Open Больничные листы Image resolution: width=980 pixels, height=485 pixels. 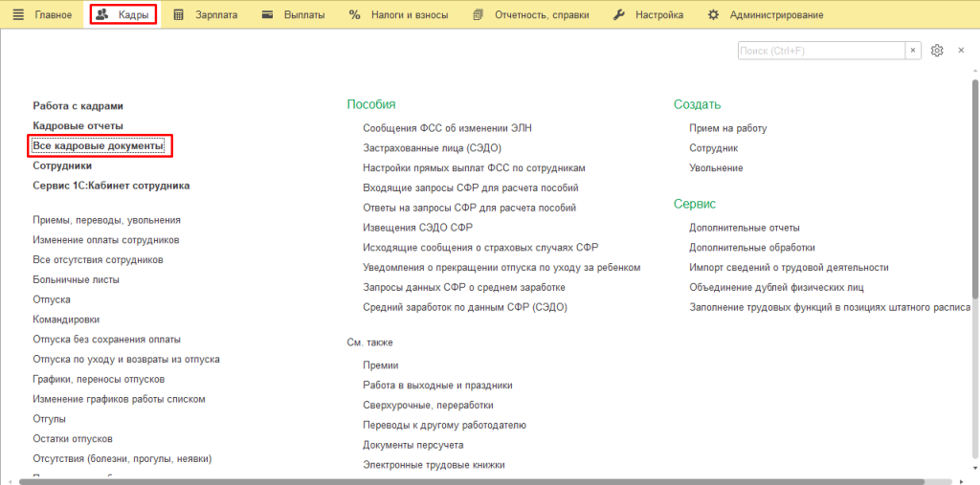(x=77, y=279)
